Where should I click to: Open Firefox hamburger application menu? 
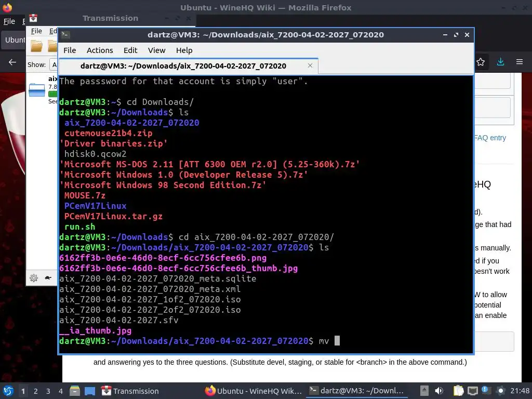520,62
